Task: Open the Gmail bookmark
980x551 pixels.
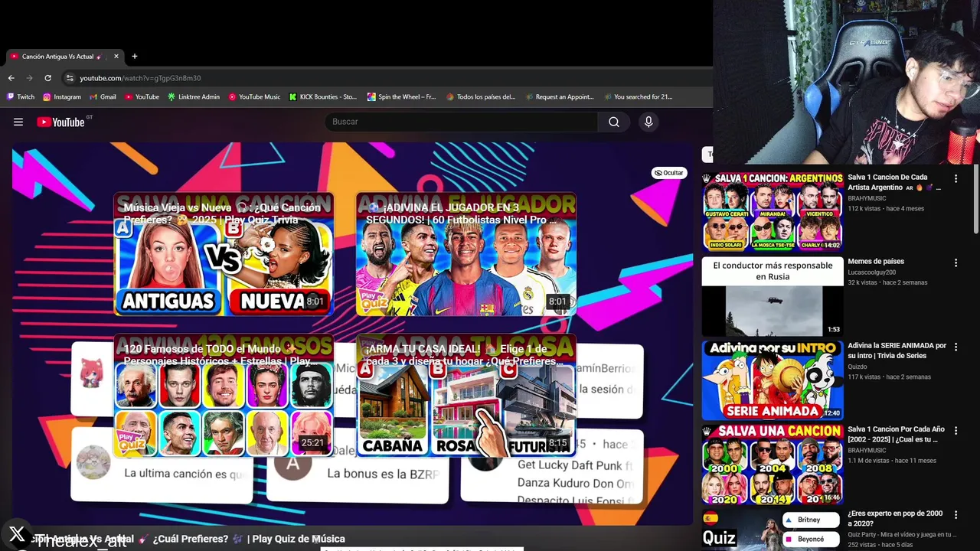Action: (x=103, y=97)
